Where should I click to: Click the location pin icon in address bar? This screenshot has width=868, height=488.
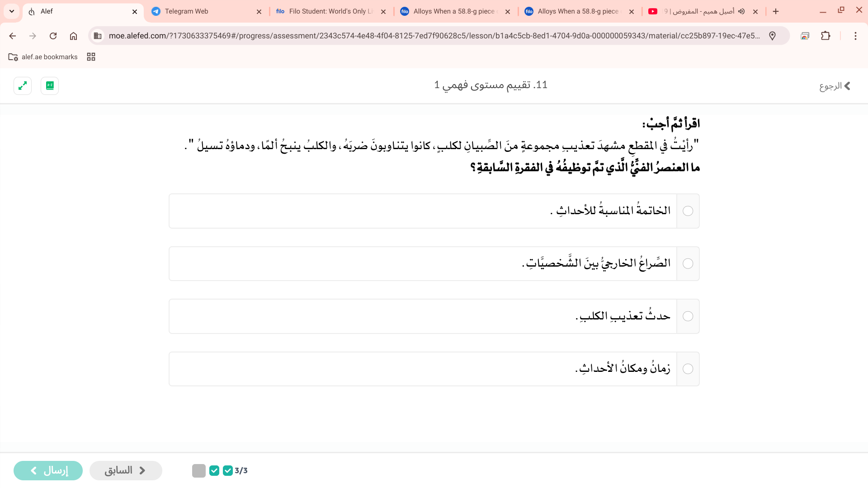click(x=772, y=36)
